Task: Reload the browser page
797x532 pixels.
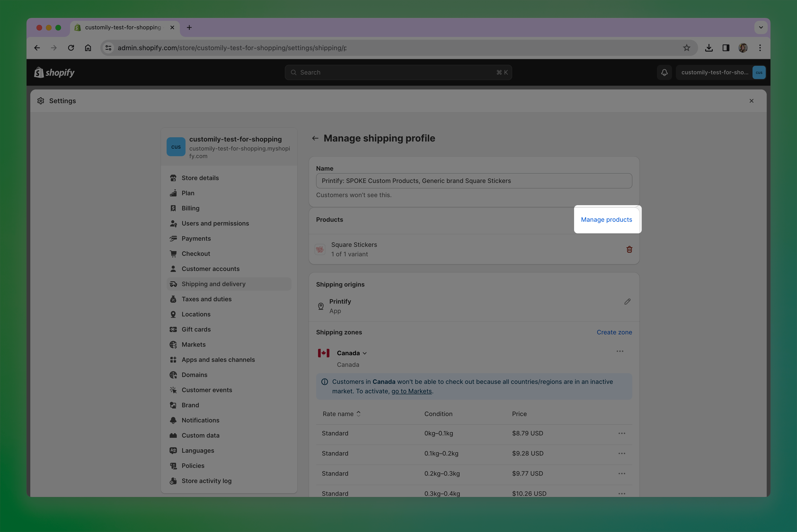Action: 71,48
